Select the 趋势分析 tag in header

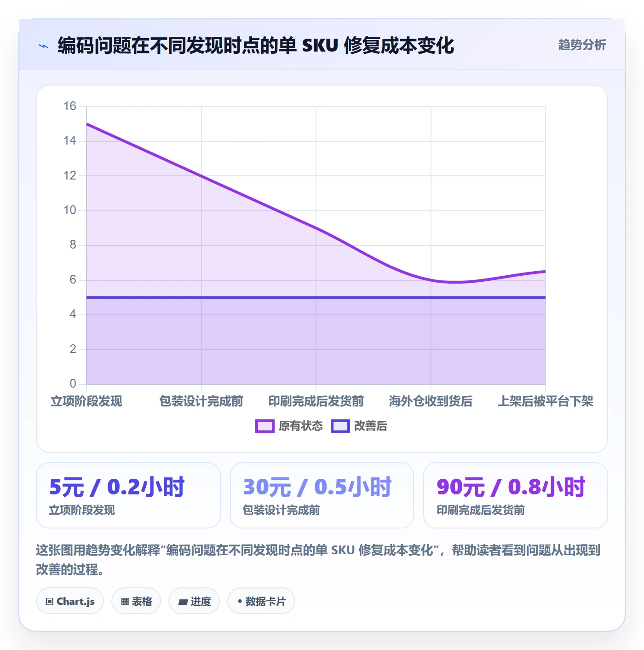[x=582, y=45]
